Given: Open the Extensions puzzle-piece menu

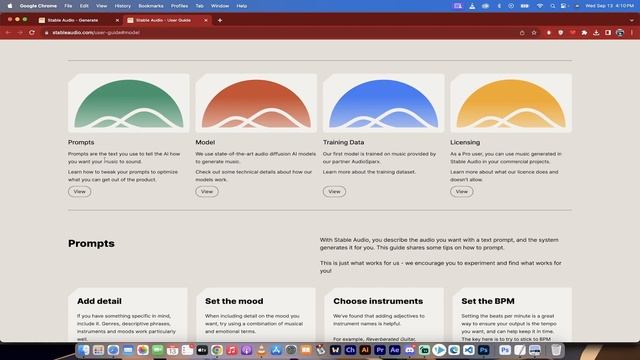Looking at the screenshot, I should point(584,33).
